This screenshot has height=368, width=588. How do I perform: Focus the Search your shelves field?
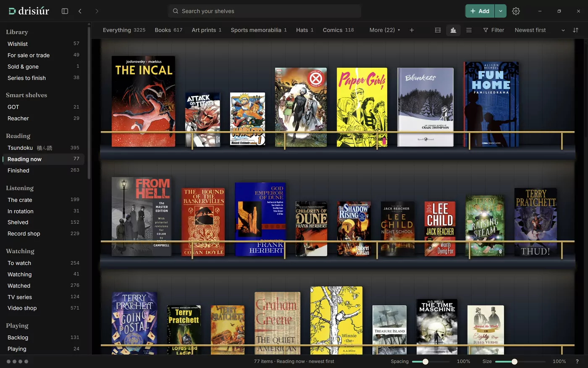265,11
